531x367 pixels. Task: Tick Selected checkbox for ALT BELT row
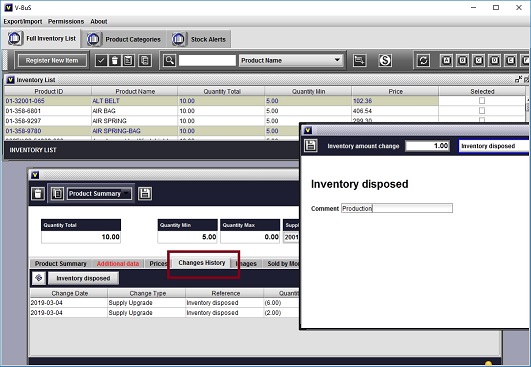click(x=482, y=101)
